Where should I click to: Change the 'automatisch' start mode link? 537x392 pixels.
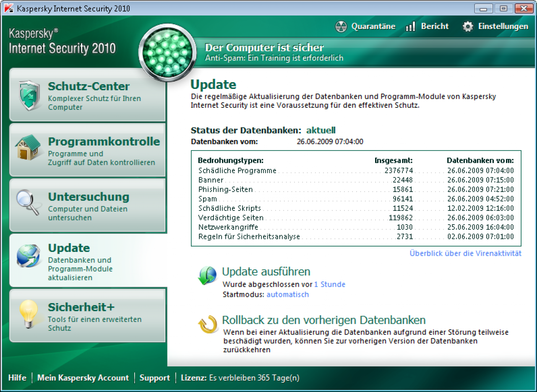click(288, 294)
